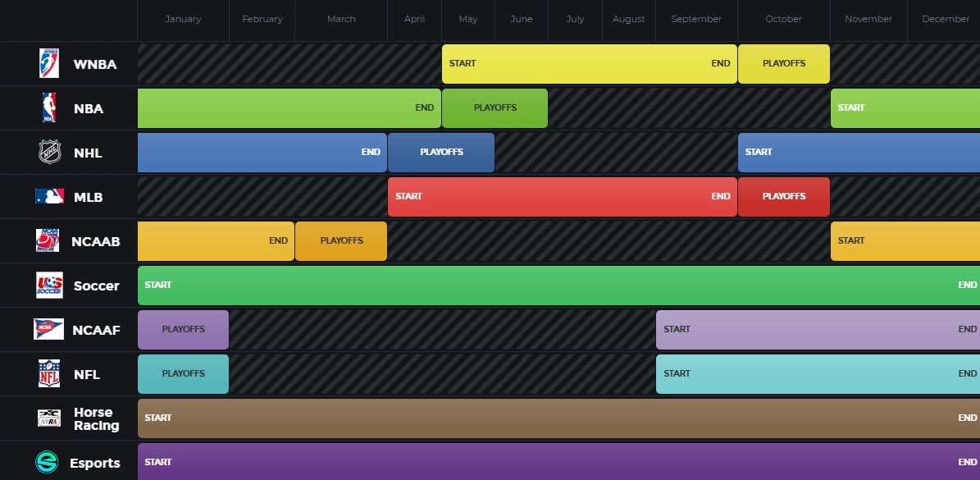This screenshot has height=480, width=980.
Task: Click the November column header
Action: click(868, 20)
